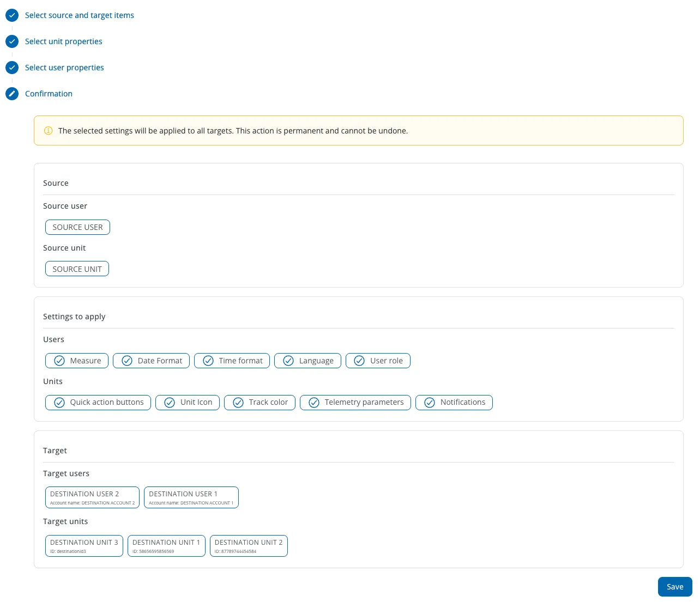The width and height of the screenshot is (700, 602).
Task: Click the check icon on the Notifications chip
Action: tap(430, 403)
